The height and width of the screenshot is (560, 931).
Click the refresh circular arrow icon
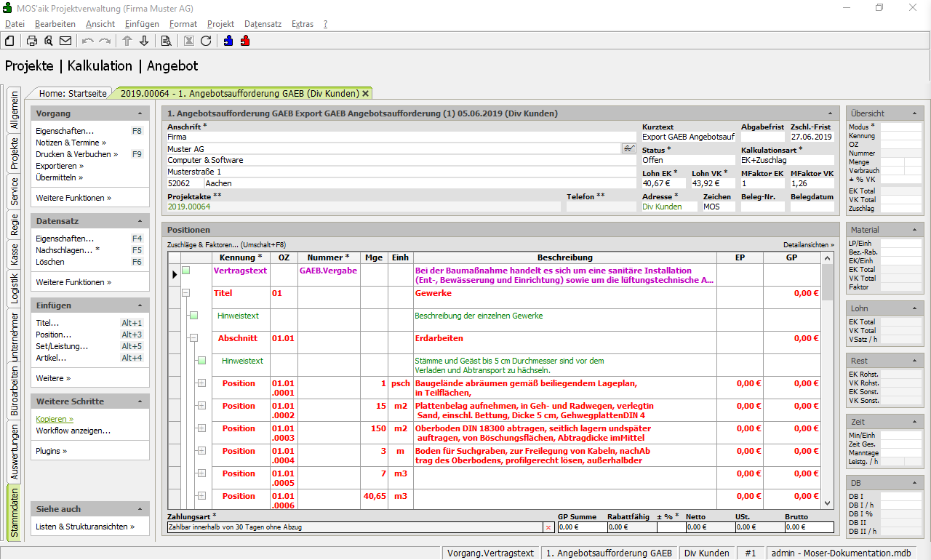point(206,41)
